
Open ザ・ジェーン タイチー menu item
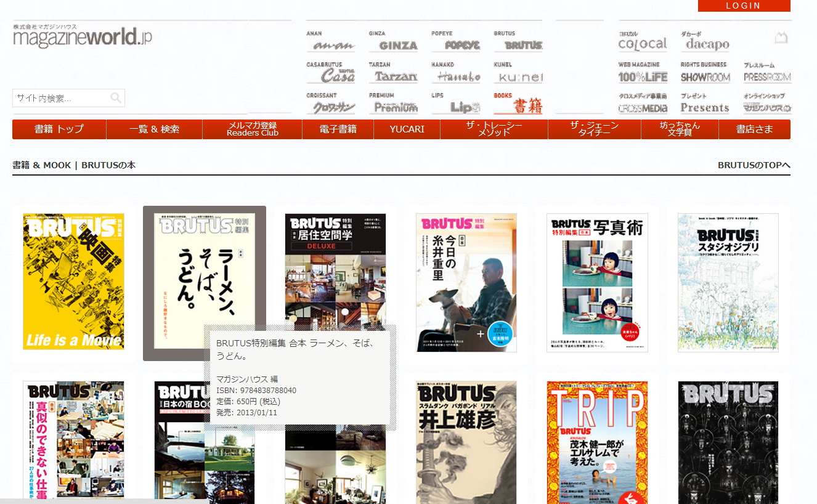click(x=595, y=129)
